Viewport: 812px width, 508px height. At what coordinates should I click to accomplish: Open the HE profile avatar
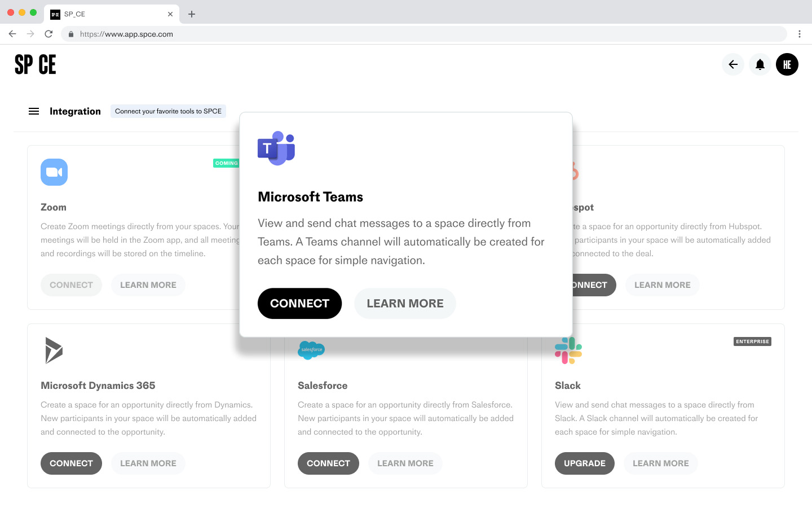click(x=787, y=64)
